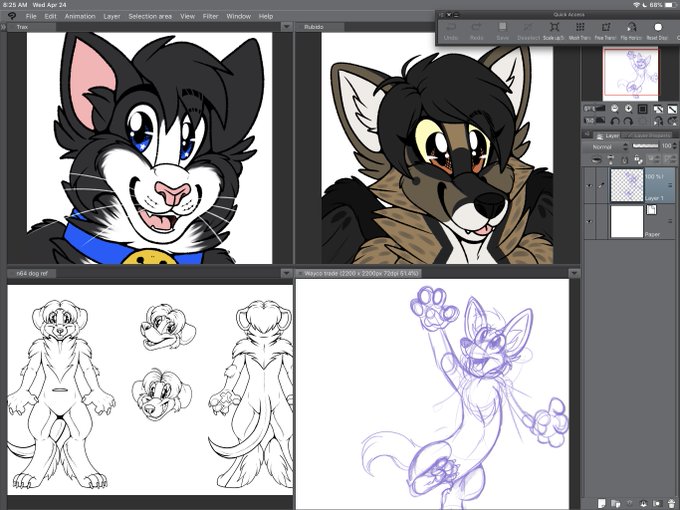Viewport: 680px width, 510px height.
Task: Select Layer 1 thumbnail
Action: click(x=627, y=185)
